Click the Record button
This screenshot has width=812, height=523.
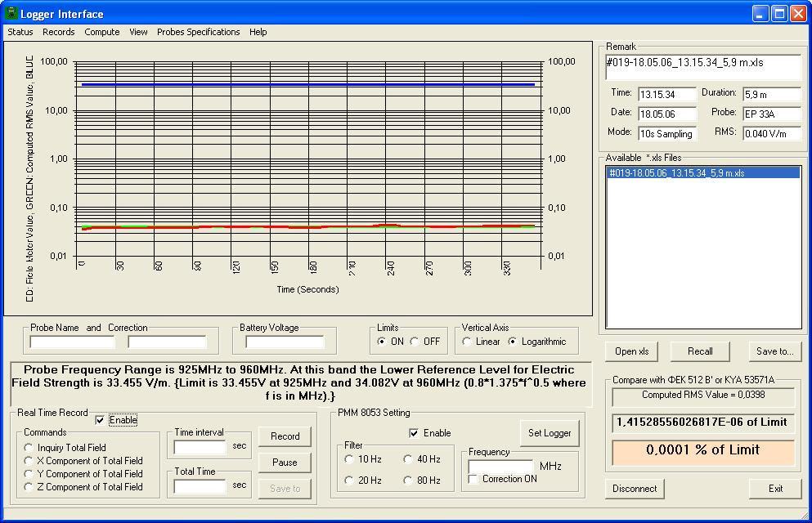(x=285, y=436)
